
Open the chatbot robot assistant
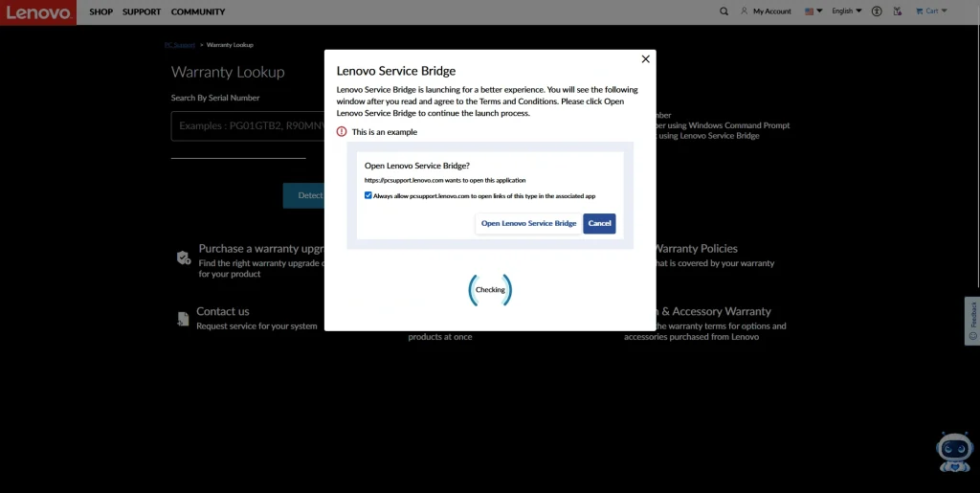[x=954, y=451]
